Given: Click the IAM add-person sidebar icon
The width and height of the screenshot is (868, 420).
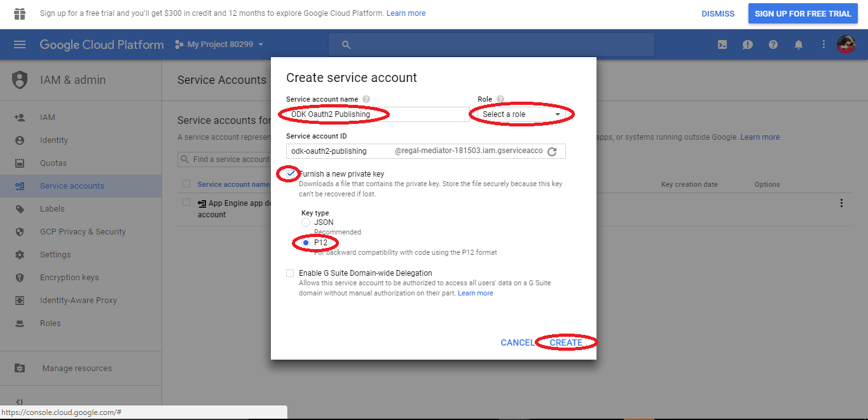Looking at the screenshot, I should 20,117.
